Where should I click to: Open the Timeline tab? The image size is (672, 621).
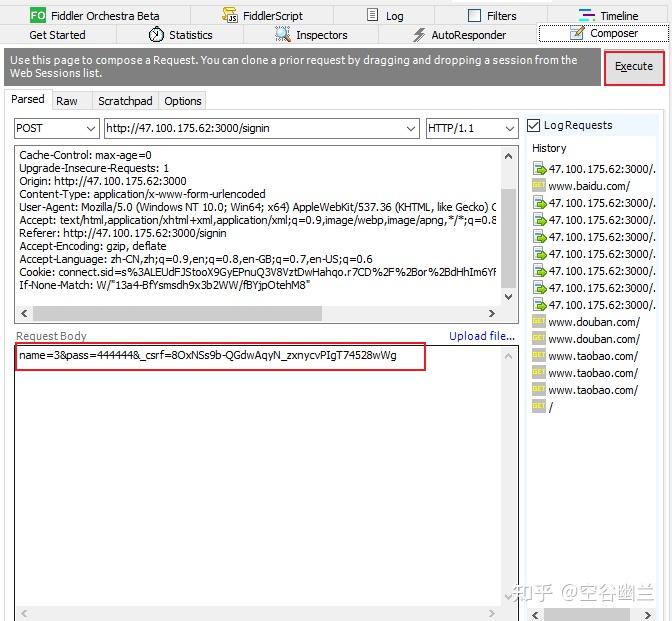click(609, 16)
